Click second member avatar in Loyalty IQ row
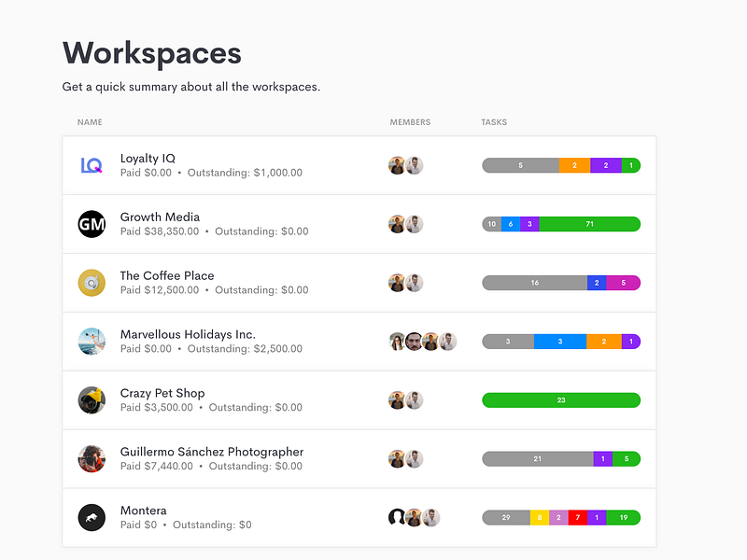The height and width of the screenshot is (560, 747). tap(415, 165)
